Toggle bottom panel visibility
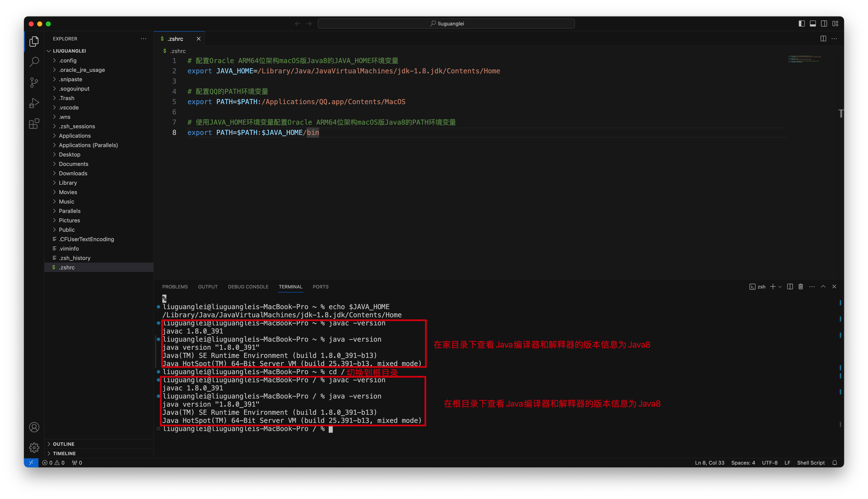Screen dimensions: 868x499 point(813,24)
